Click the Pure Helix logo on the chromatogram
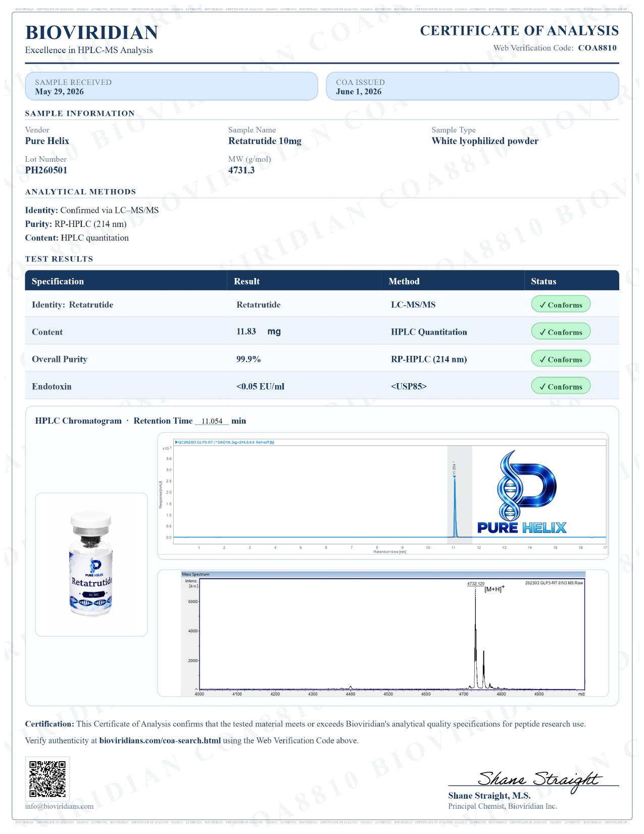The width and height of the screenshot is (644, 834). click(x=522, y=492)
